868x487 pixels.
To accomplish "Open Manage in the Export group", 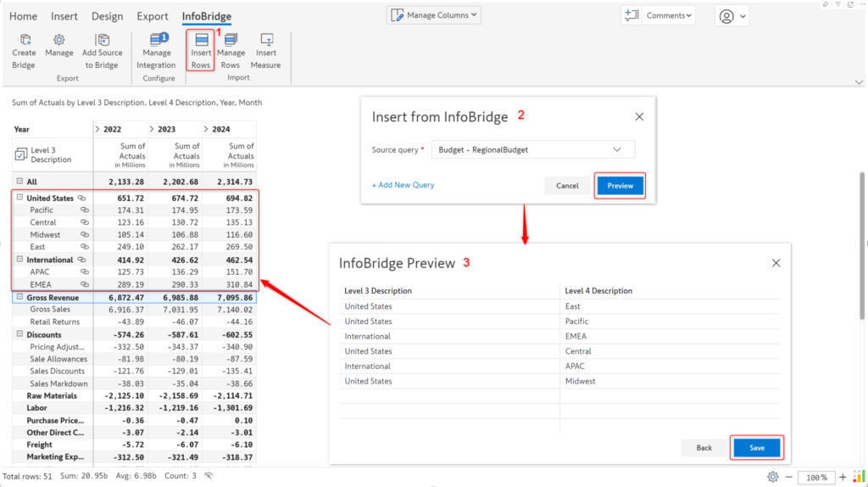I will [x=58, y=46].
